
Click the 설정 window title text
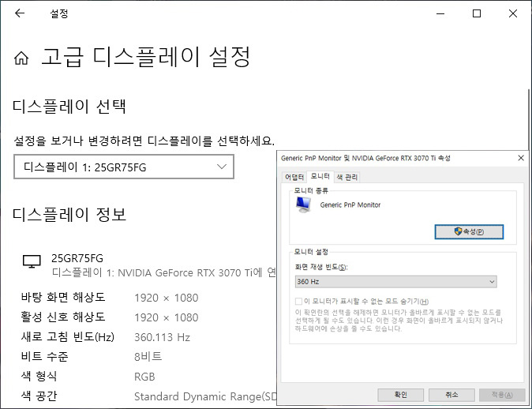59,13
